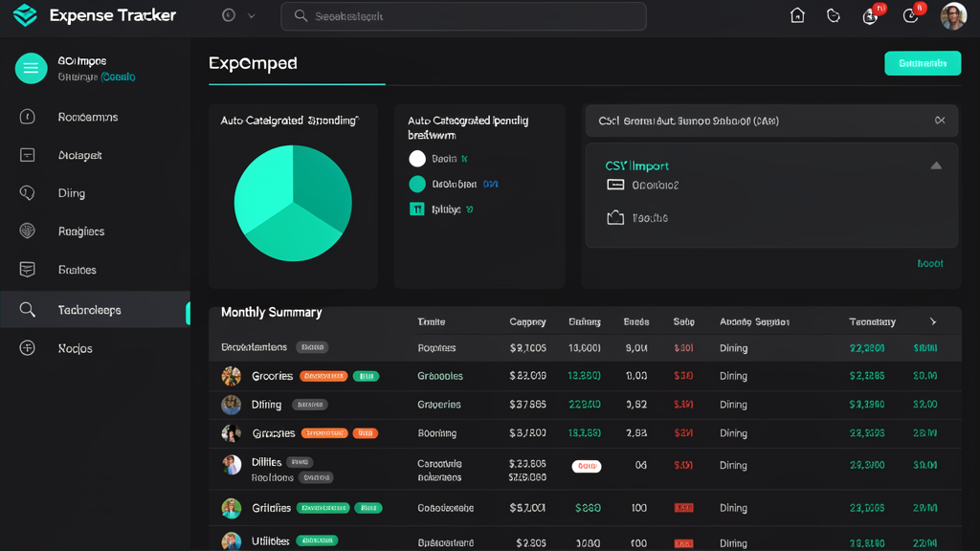Click the CSV Import heading

[636, 165]
